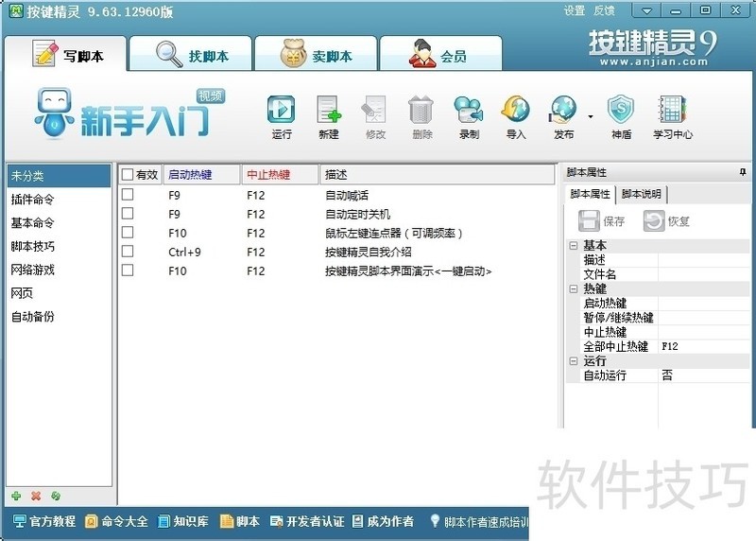Open 开发者认证 in the bottom bar
756x541 pixels.
click(307, 521)
